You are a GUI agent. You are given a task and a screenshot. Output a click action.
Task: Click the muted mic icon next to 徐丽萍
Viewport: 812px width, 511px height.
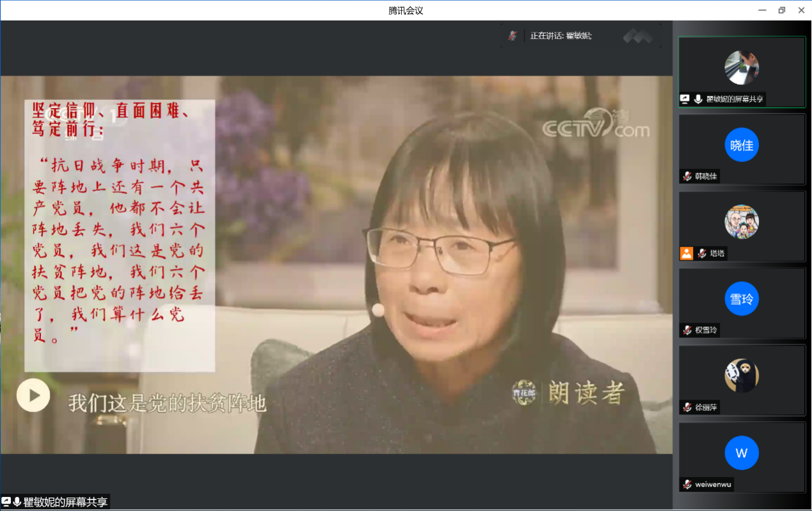coord(687,407)
